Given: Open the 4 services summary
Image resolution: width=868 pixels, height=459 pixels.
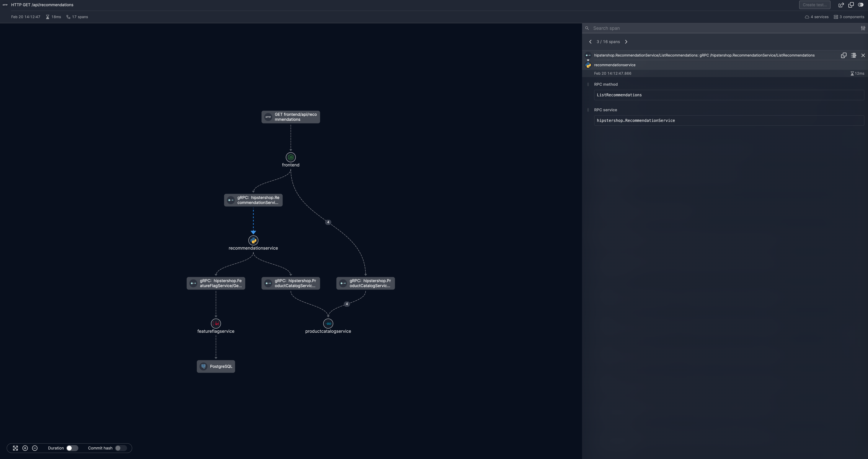Looking at the screenshot, I should 816,17.
